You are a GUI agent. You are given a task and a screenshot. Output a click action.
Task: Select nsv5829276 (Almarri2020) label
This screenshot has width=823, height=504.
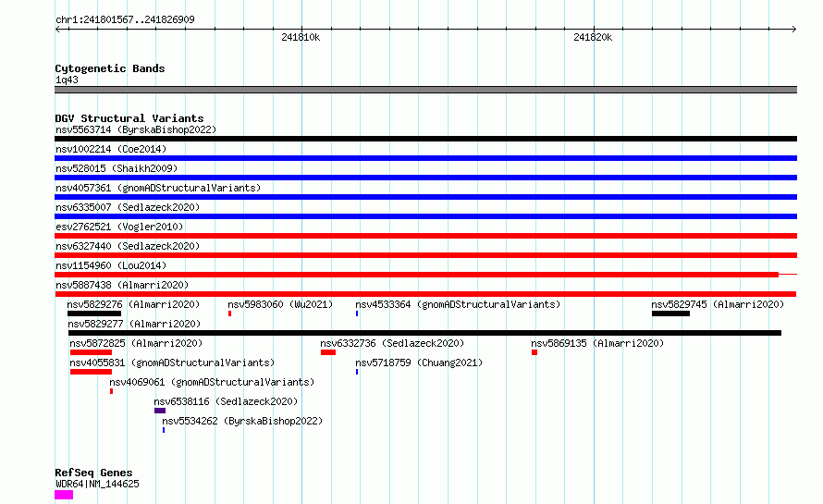[x=133, y=304]
